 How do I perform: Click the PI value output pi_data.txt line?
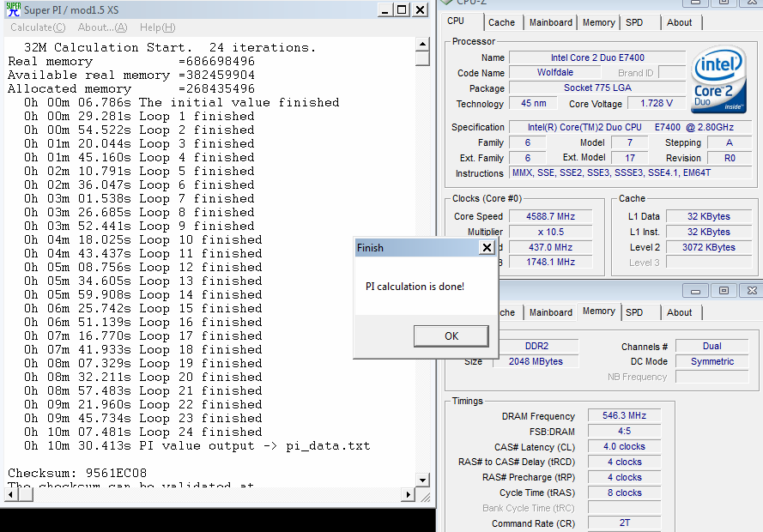click(197, 445)
